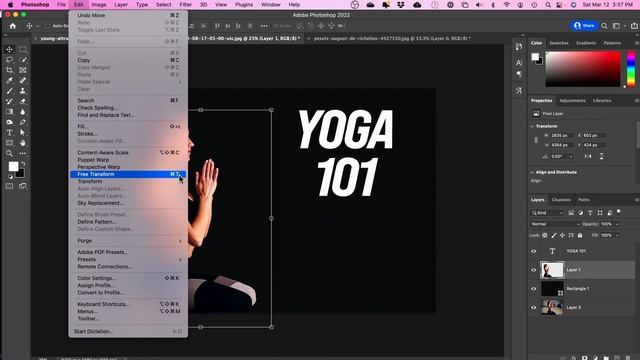The height and width of the screenshot is (360, 640).
Task: Open the Search icon next to Share
Action: [604, 26]
